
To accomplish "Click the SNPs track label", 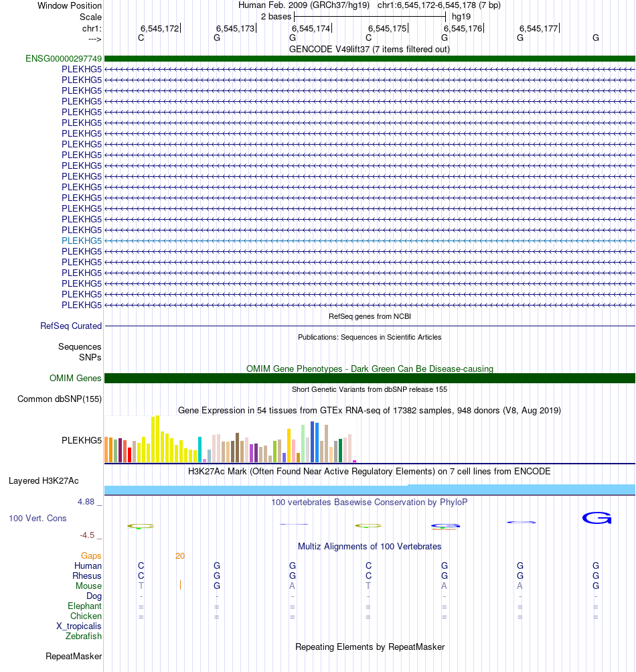I will click(90, 357).
